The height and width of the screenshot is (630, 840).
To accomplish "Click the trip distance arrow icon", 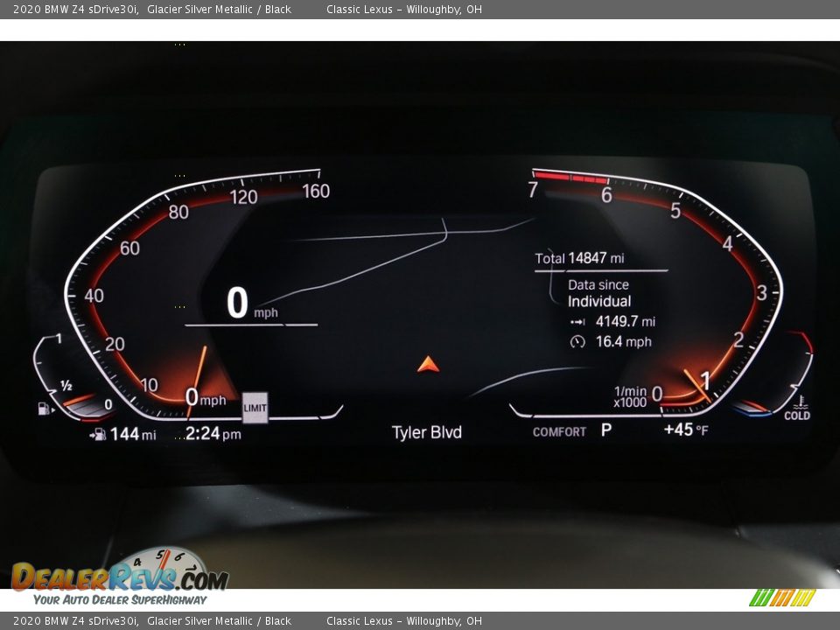I will (577, 322).
